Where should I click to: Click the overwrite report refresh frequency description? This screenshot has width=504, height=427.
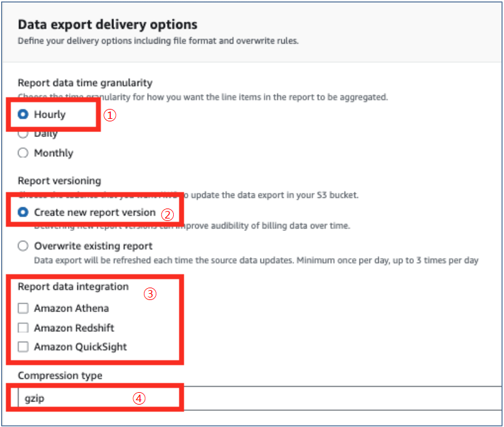click(x=255, y=260)
